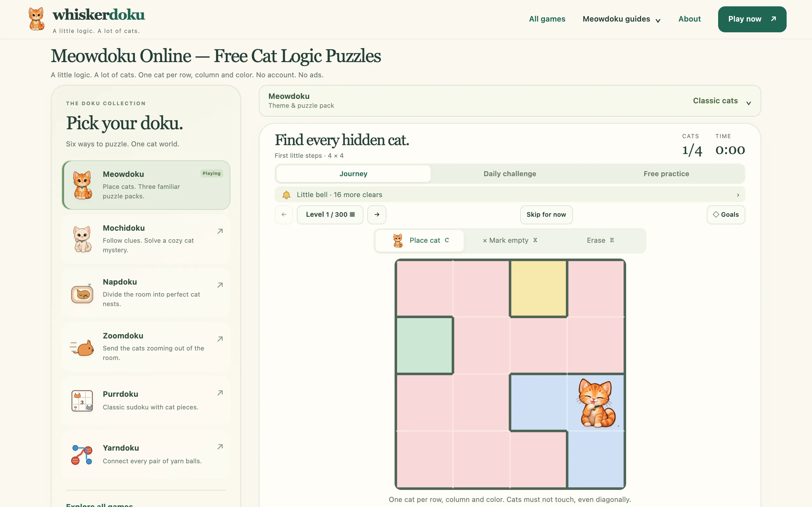Switch to Erase mode
812x507 pixels.
tap(600, 241)
